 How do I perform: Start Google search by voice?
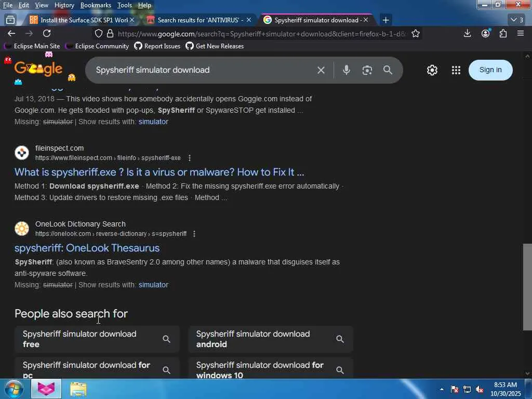click(346, 70)
